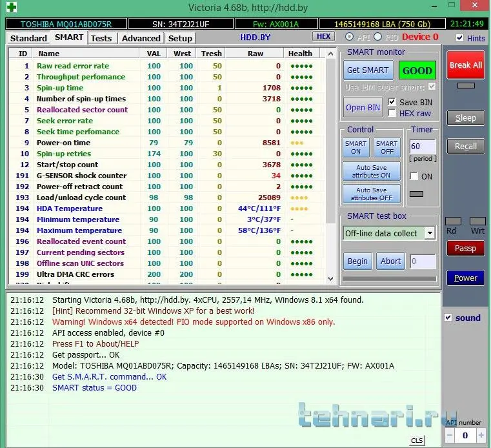
Task: Click the red Passp button
Action: pyautogui.click(x=466, y=249)
